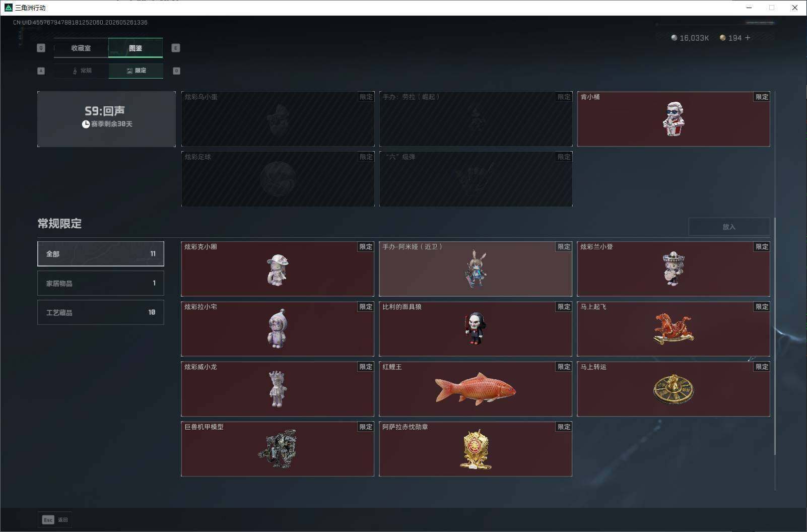
Task: Click the season remaining clock icon
Action: pyautogui.click(x=86, y=124)
